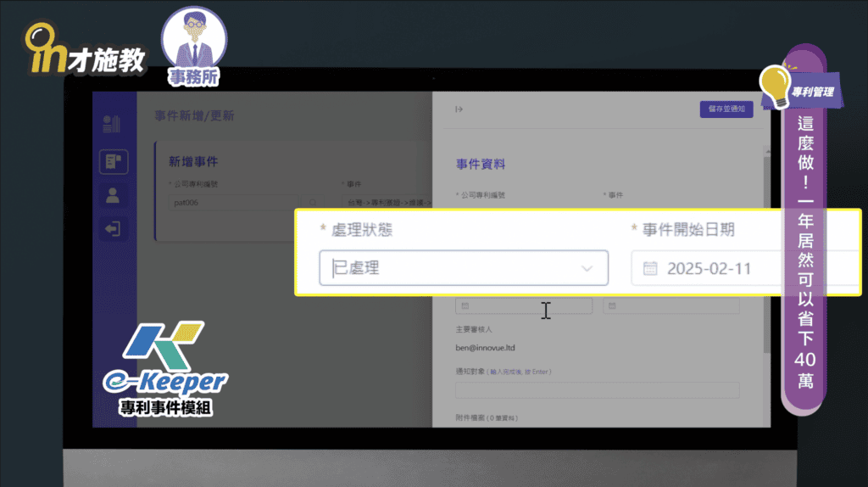Screen dimensions: 868x487
Task: Click small calendar icon in right date field
Action: [612, 305]
